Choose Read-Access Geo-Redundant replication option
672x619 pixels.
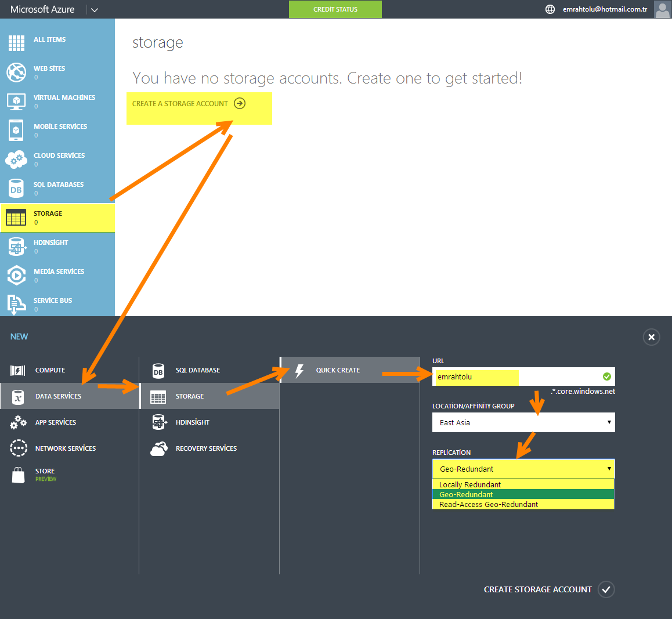(523, 504)
